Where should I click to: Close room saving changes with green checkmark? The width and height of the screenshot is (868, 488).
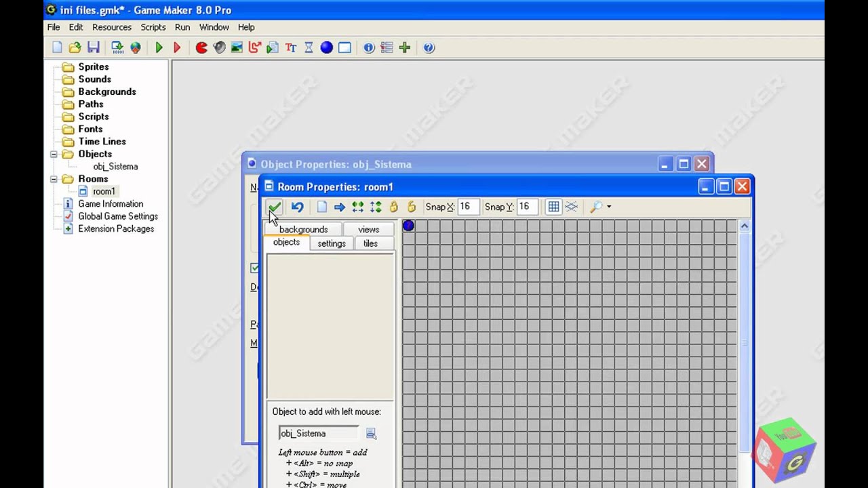click(x=274, y=207)
